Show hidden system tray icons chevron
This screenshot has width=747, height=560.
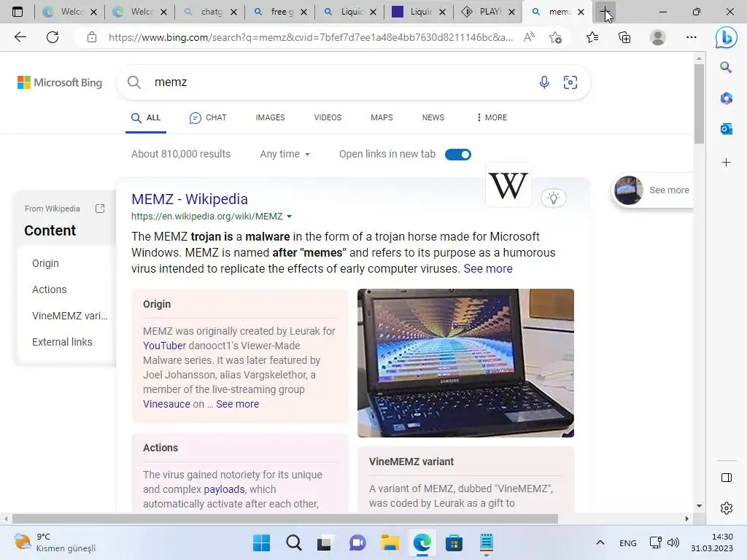pyautogui.click(x=600, y=542)
